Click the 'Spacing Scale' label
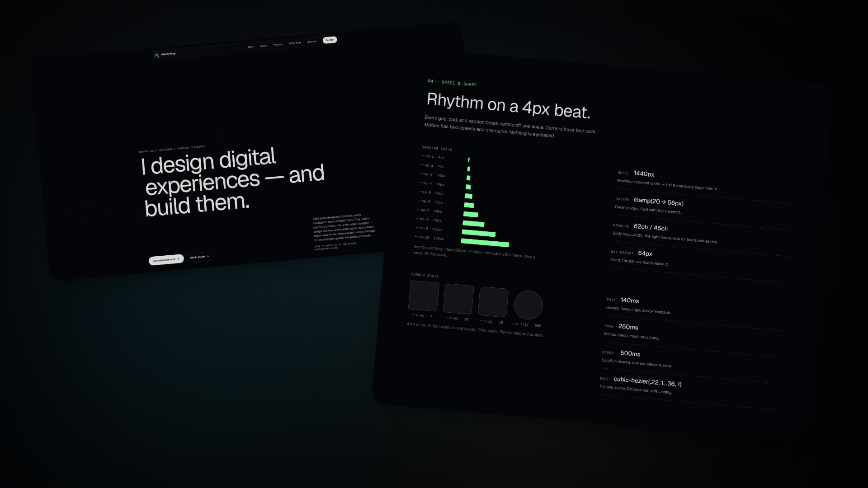 tap(437, 148)
